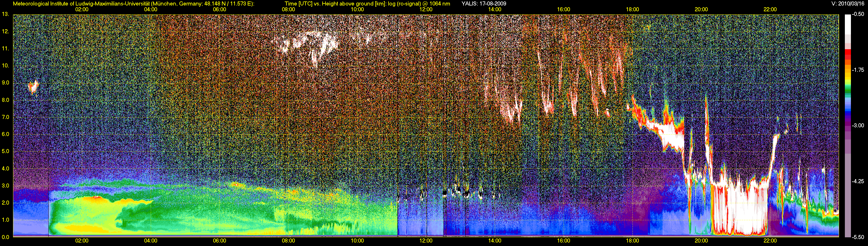The image size is (868, 246).
Task: Click the 3.0 height axis label
Action: pyautogui.click(x=5, y=185)
